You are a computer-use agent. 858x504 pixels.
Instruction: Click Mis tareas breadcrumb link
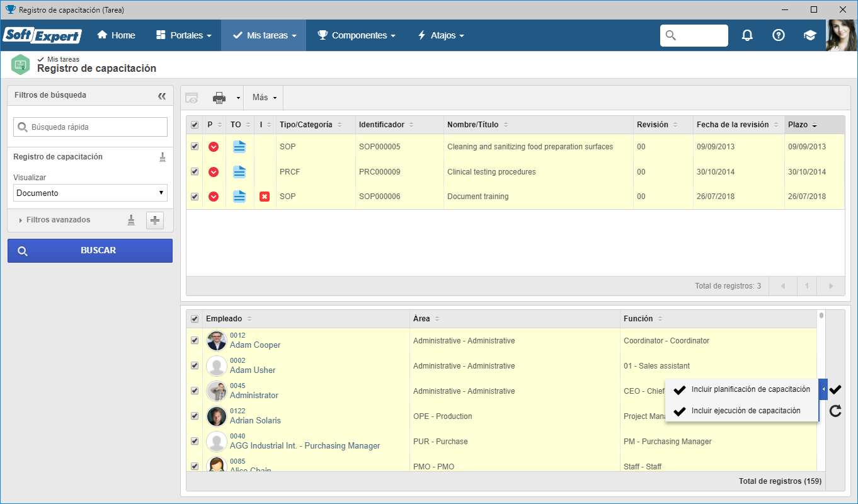click(63, 59)
